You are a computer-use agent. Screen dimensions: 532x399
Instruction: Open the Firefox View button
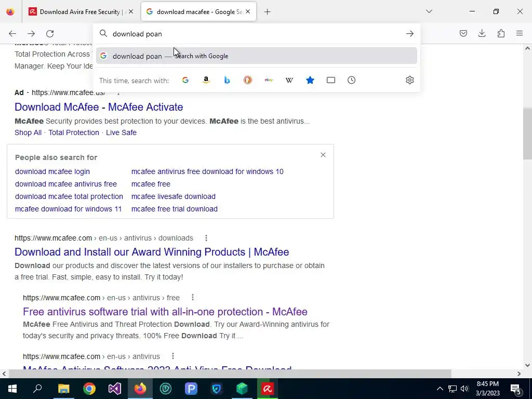[x=10, y=12]
